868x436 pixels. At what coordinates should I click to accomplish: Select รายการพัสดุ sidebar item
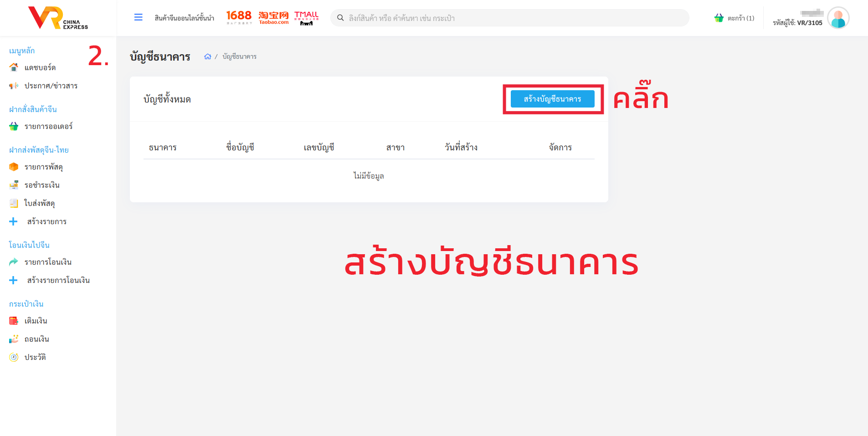[43, 167]
